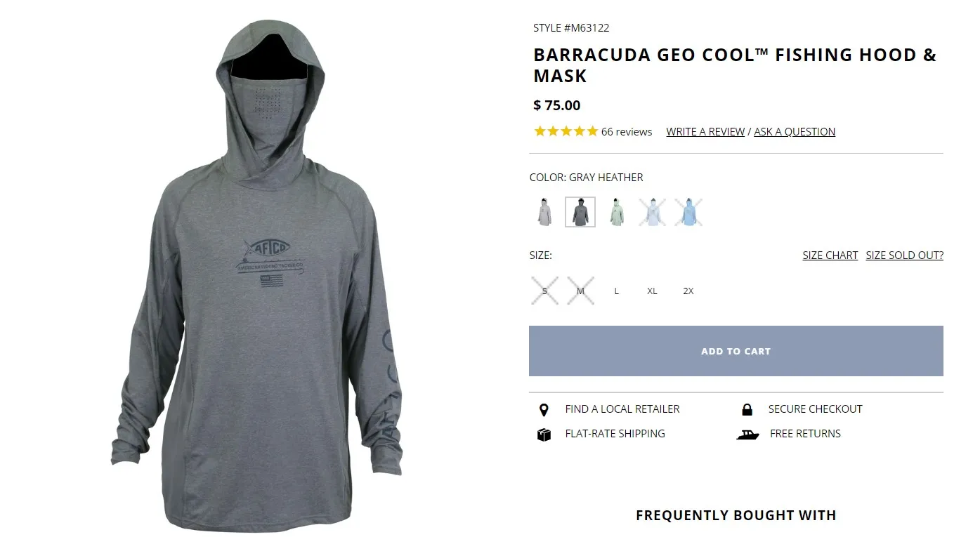Choose size L
Screen dimensions: 980x537
pos(616,291)
